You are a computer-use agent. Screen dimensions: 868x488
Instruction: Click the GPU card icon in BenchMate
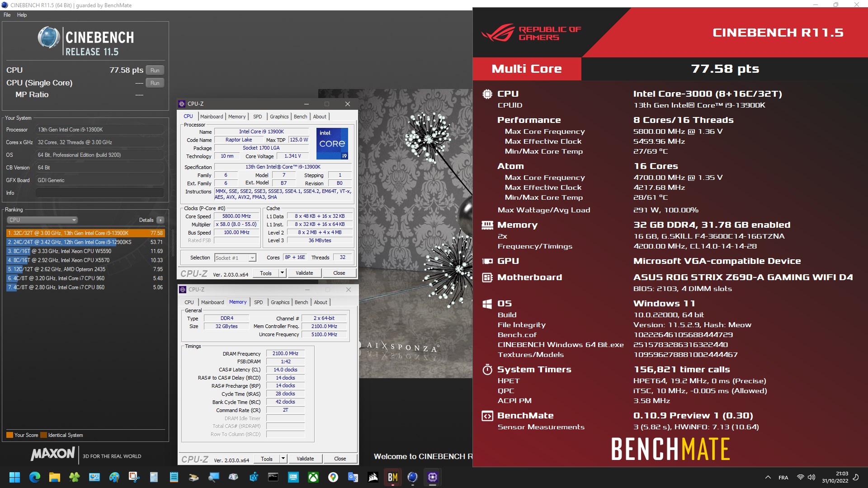487,261
